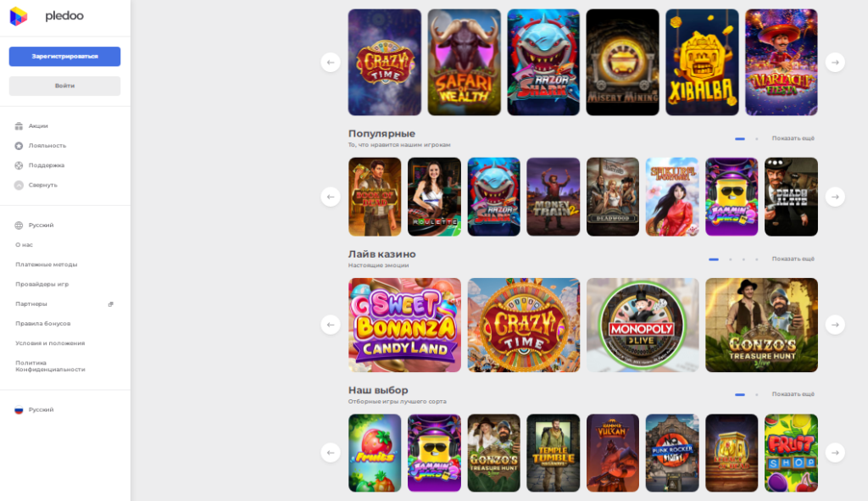This screenshot has height=501, width=868.
Task: Open the Monopoly Live game thumbnail
Action: [x=643, y=325]
